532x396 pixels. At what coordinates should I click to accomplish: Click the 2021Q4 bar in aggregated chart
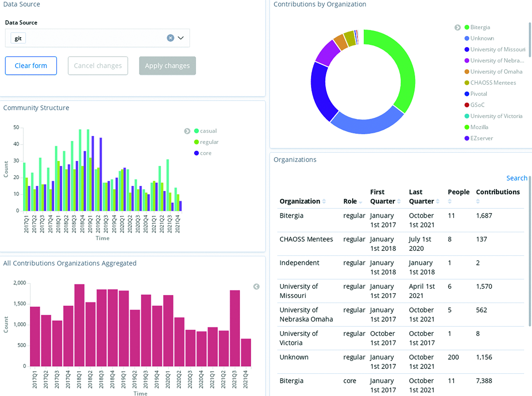(x=246, y=352)
